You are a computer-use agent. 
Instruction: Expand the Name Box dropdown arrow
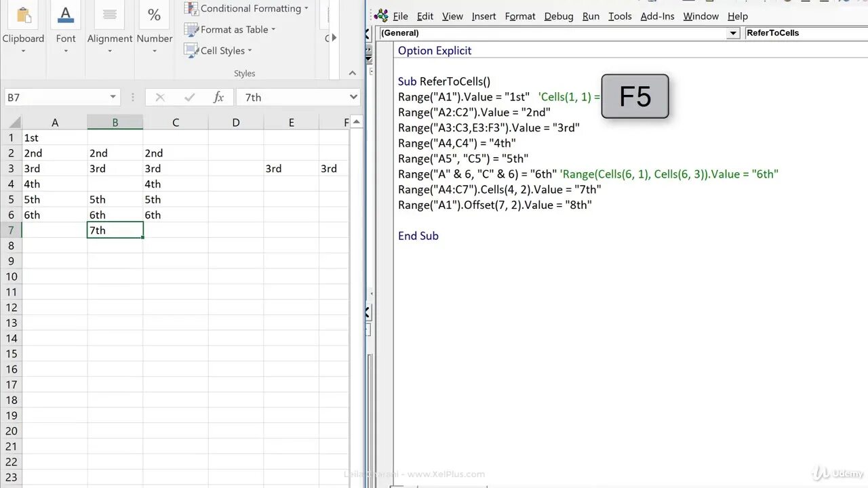113,98
